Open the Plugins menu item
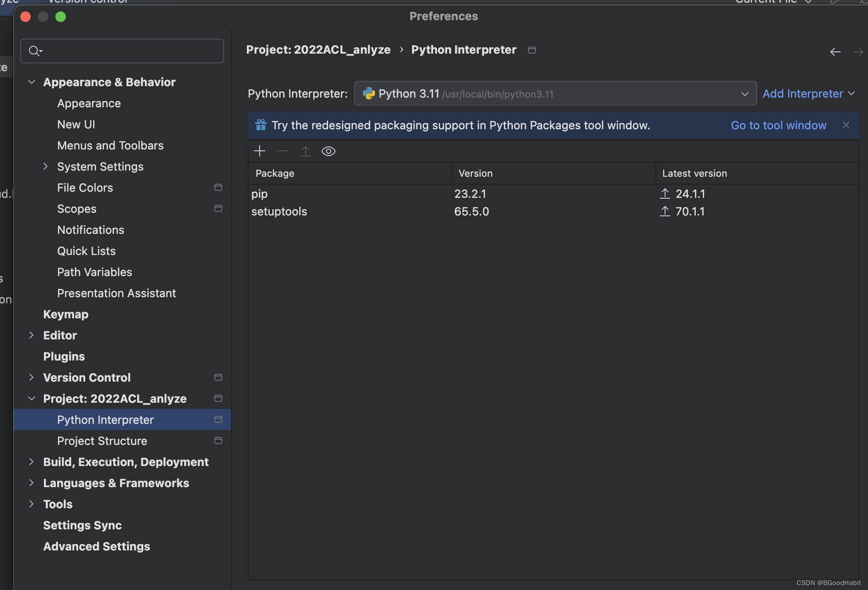Screen dimensions: 868x590 [x=64, y=356]
